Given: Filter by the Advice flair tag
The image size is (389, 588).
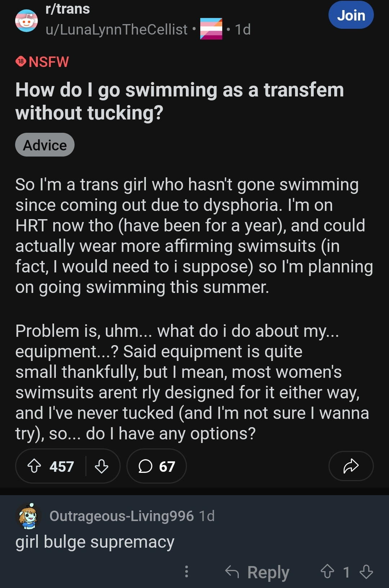Looking at the screenshot, I should (45, 145).
